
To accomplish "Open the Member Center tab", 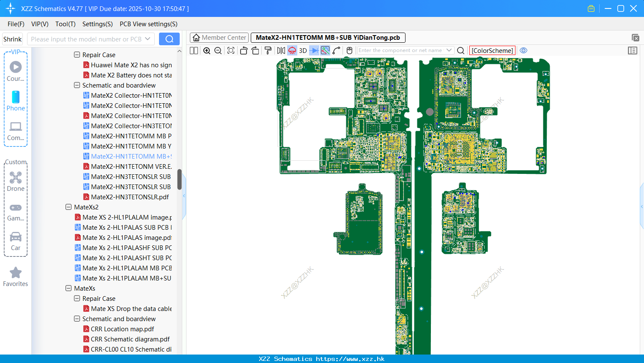I will (x=219, y=38).
